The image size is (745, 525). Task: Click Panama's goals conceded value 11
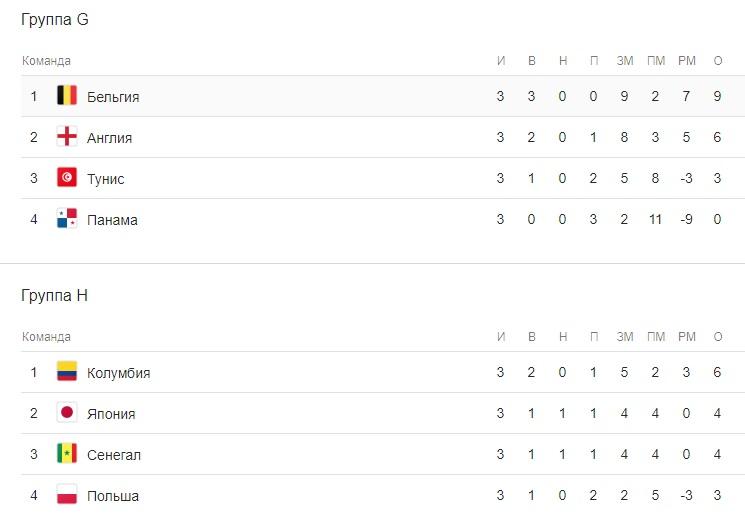click(656, 220)
